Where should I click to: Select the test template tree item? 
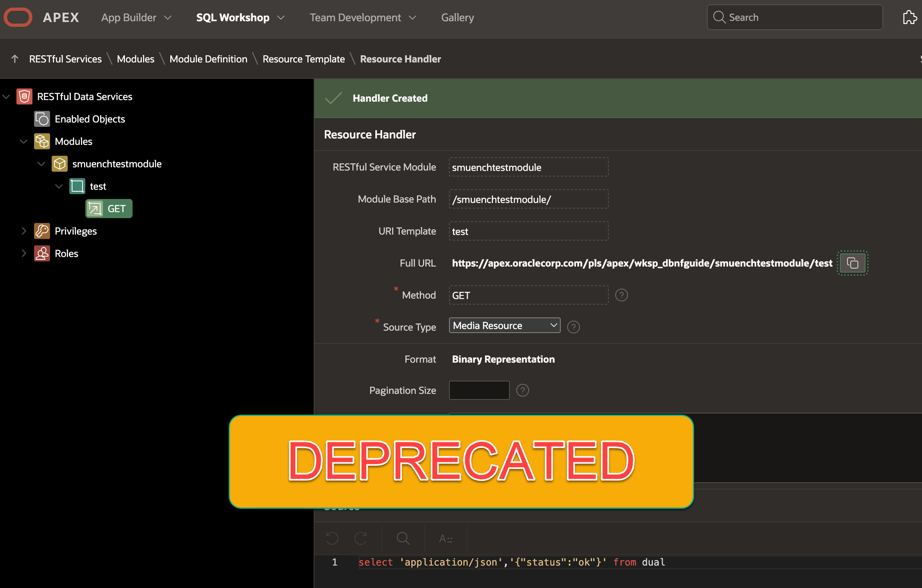pyautogui.click(x=98, y=186)
